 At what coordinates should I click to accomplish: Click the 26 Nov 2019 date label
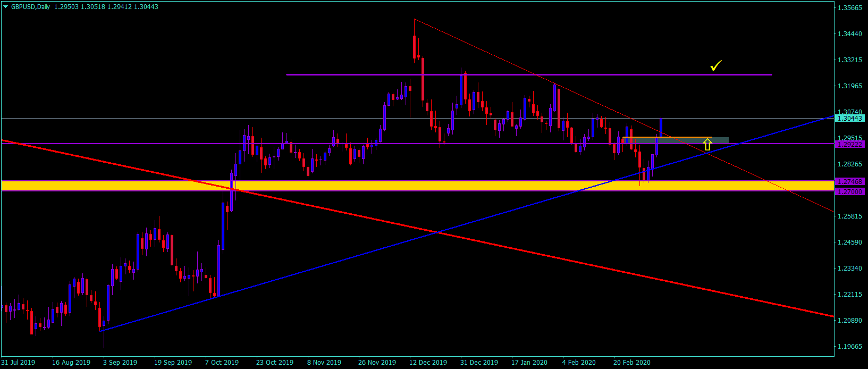(x=377, y=363)
